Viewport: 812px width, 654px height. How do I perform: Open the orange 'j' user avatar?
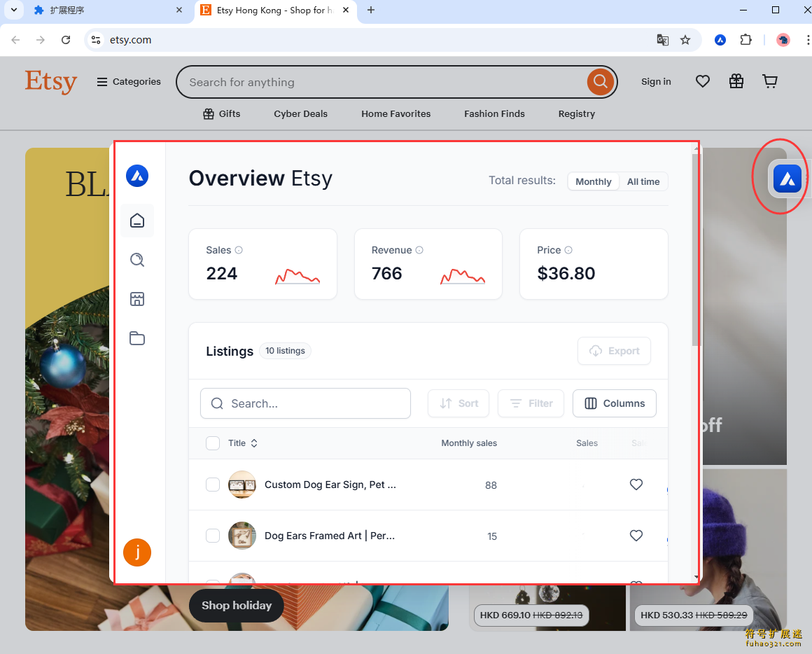tap(137, 552)
